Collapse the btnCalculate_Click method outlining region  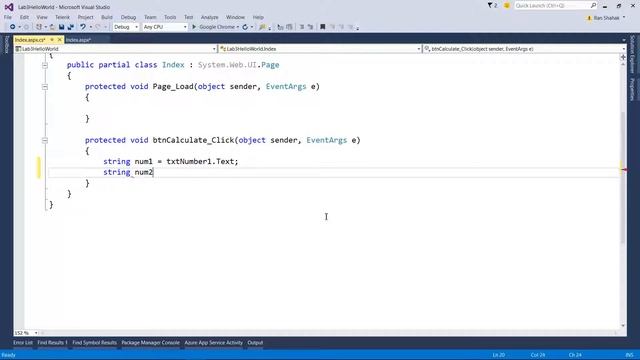(45, 140)
